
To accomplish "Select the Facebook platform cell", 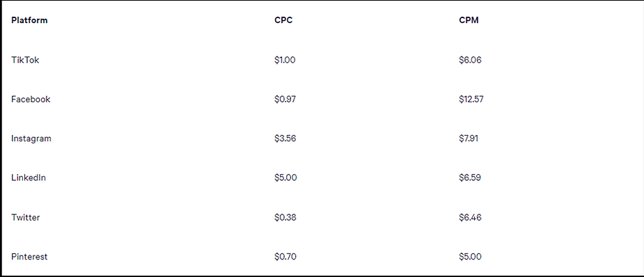I will pyautogui.click(x=31, y=100).
